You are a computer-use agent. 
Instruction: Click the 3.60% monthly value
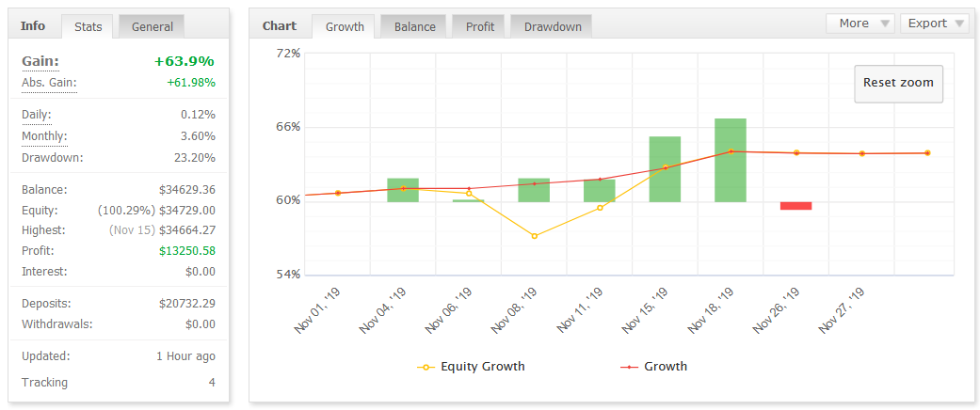[198, 136]
